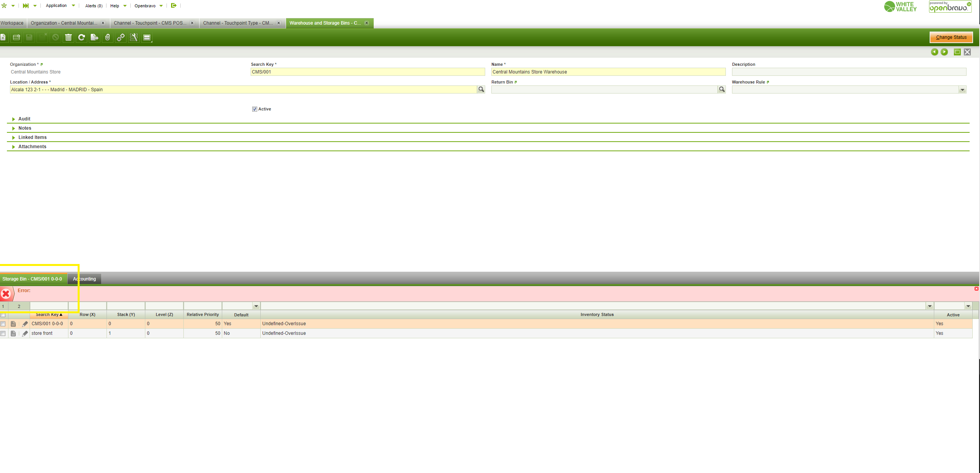The width and height of the screenshot is (980, 473).
Task: Click the refresh icon in toolbar
Action: (x=82, y=37)
